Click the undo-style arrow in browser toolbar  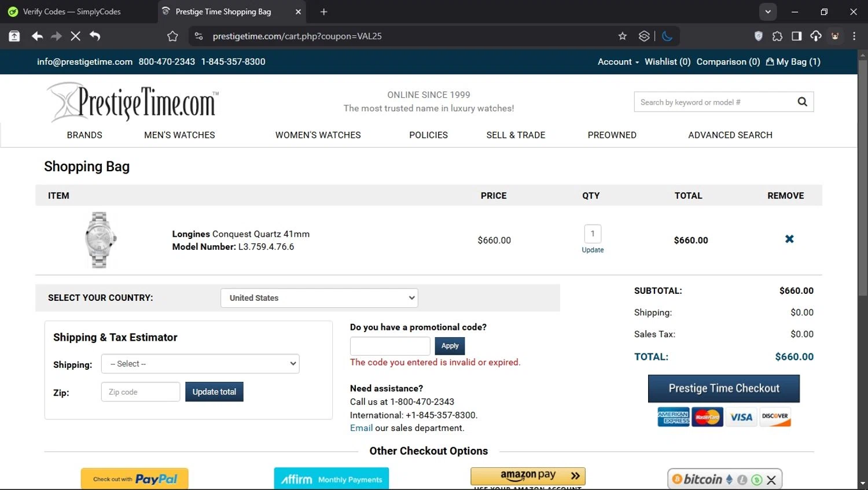[x=95, y=36]
